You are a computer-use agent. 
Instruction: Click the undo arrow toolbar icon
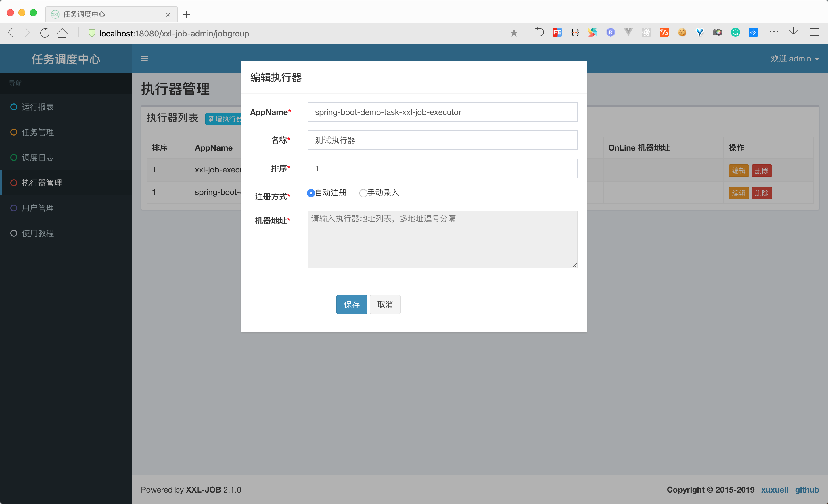[x=539, y=32]
